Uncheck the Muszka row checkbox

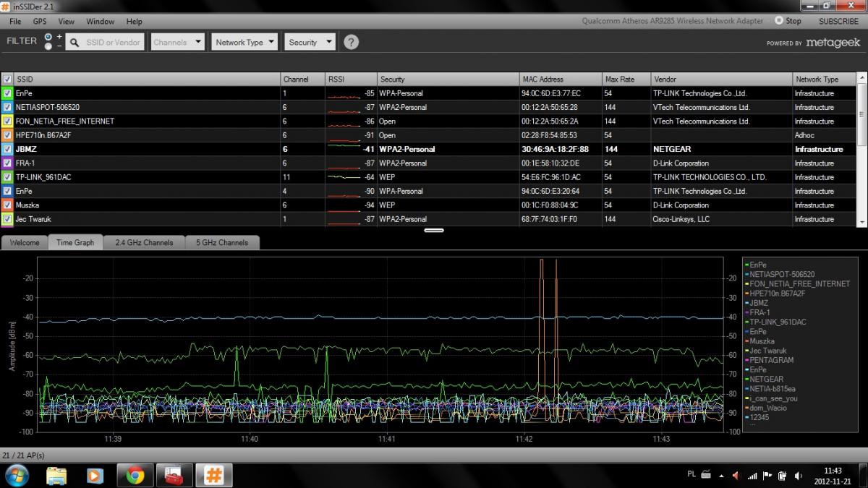pos(7,205)
